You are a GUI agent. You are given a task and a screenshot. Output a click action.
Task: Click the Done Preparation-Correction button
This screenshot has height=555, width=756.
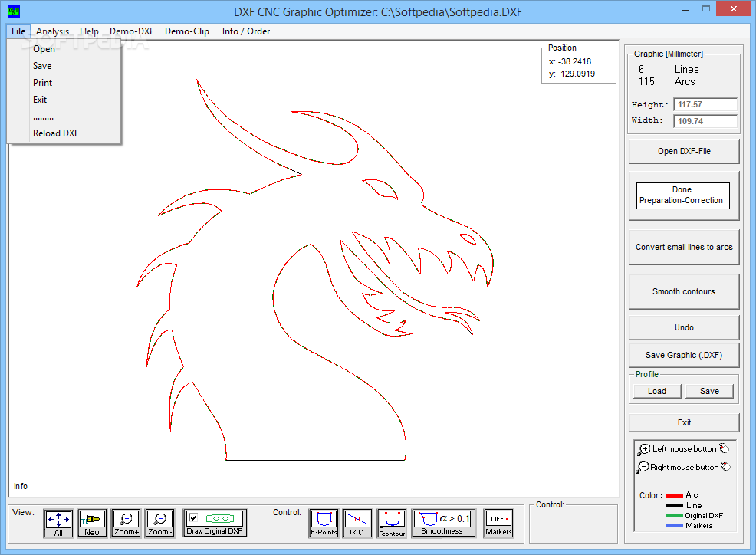point(684,195)
